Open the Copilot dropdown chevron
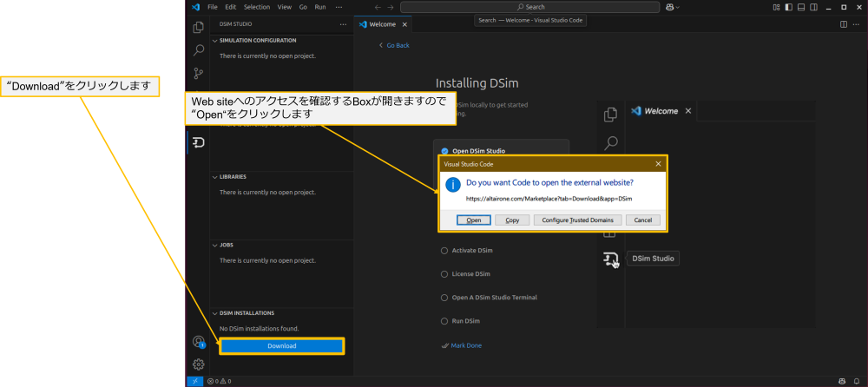Image resolution: width=868 pixels, height=387 pixels. point(678,7)
